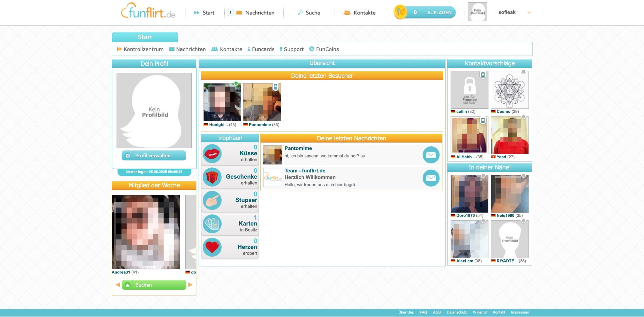This screenshot has width=644, height=317.
Task: Click the AUFLADEN button
Action: 439,12
